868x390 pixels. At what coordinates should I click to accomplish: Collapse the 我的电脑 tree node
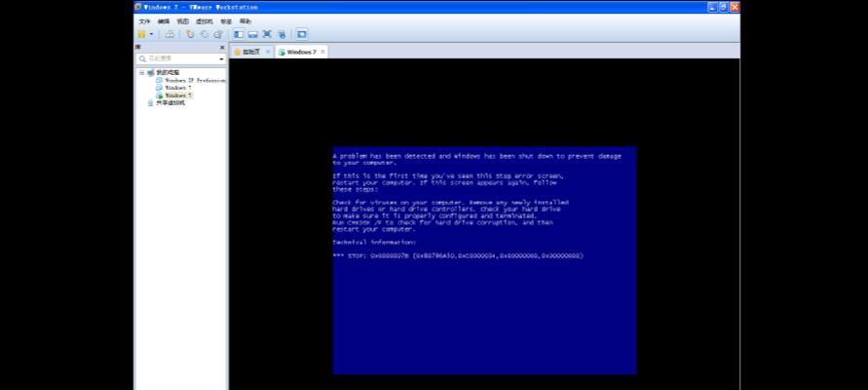(141, 72)
